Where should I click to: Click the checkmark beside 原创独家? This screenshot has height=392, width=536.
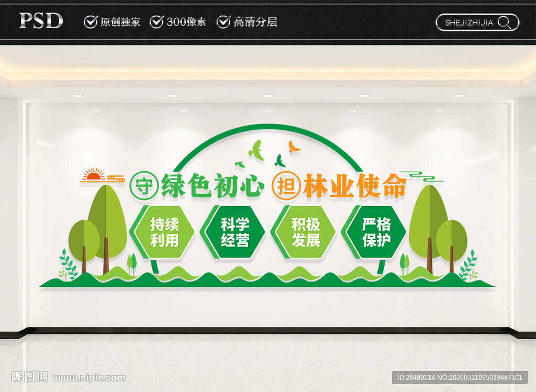pos(90,22)
